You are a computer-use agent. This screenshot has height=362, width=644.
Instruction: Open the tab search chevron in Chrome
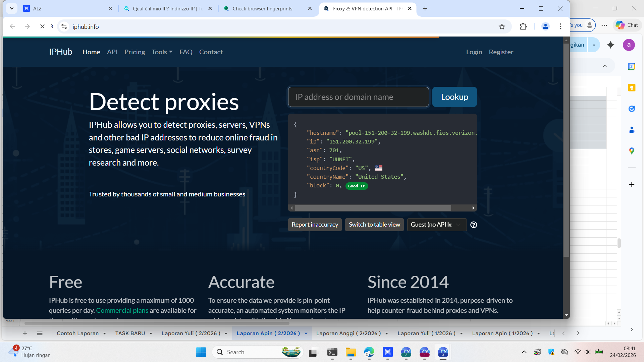12,8
